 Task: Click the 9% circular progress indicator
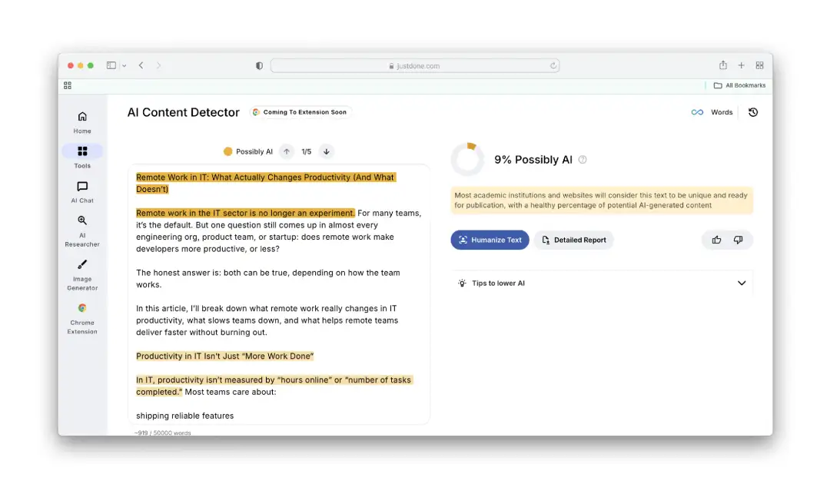467,159
